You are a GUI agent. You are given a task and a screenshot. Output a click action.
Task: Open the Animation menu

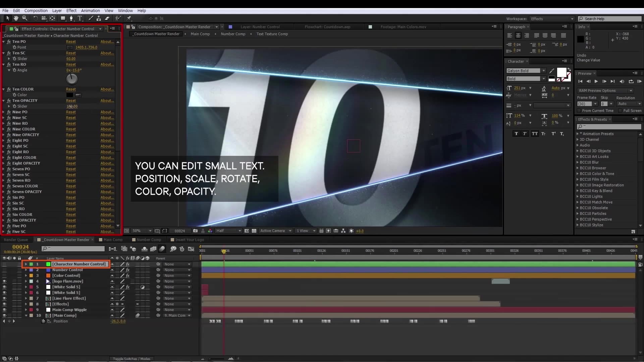[91, 10]
